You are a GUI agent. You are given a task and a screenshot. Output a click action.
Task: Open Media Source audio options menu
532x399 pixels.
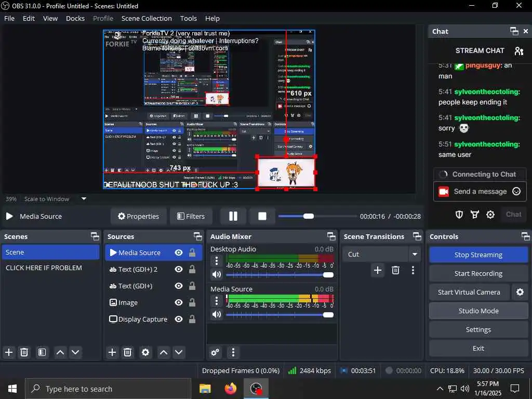(x=217, y=301)
